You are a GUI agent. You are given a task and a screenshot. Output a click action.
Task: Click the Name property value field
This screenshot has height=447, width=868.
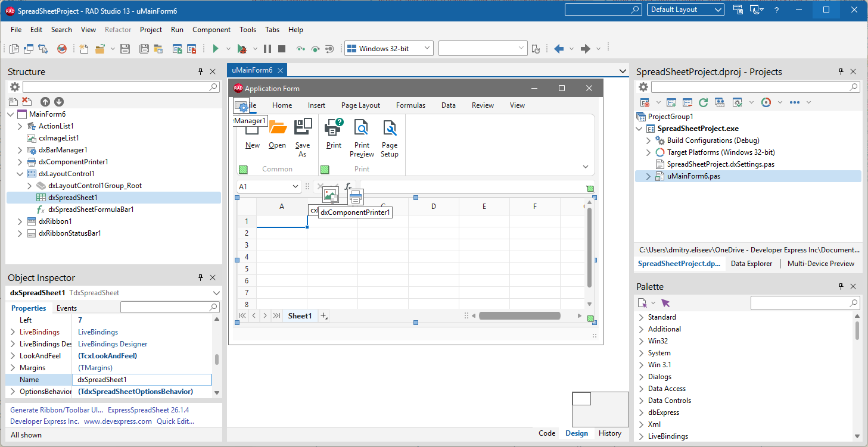tap(142, 380)
